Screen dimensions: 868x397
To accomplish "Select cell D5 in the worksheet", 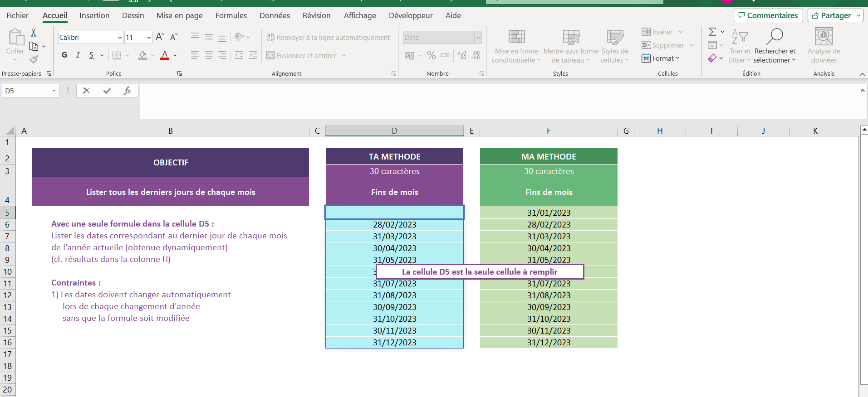I will [x=394, y=213].
